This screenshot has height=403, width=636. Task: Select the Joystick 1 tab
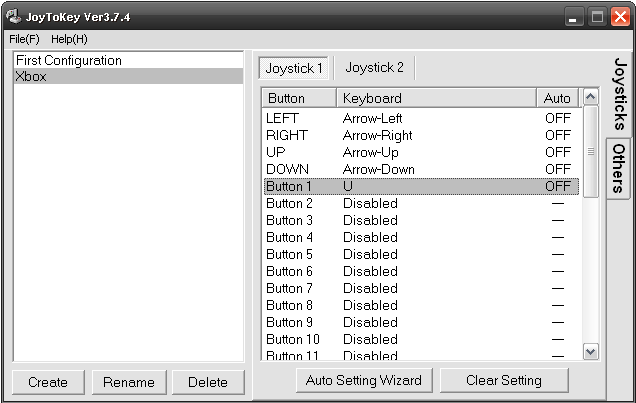pyautogui.click(x=294, y=68)
